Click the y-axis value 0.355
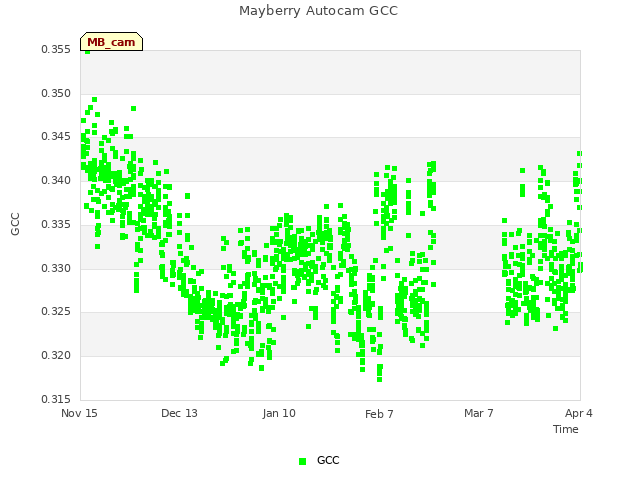This screenshot has height=480, width=640. tap(56, 49)
